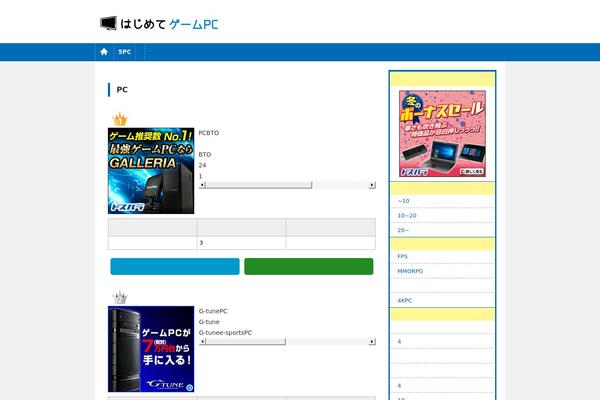Click the PC section heading
Image resolution: width=600 pixels, height=400 pixels.
122,90
